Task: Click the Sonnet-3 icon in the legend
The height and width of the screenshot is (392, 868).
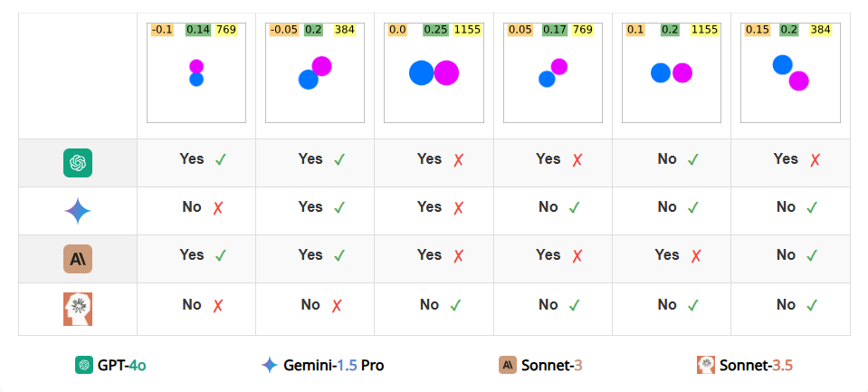Action: tap(508, 365)
